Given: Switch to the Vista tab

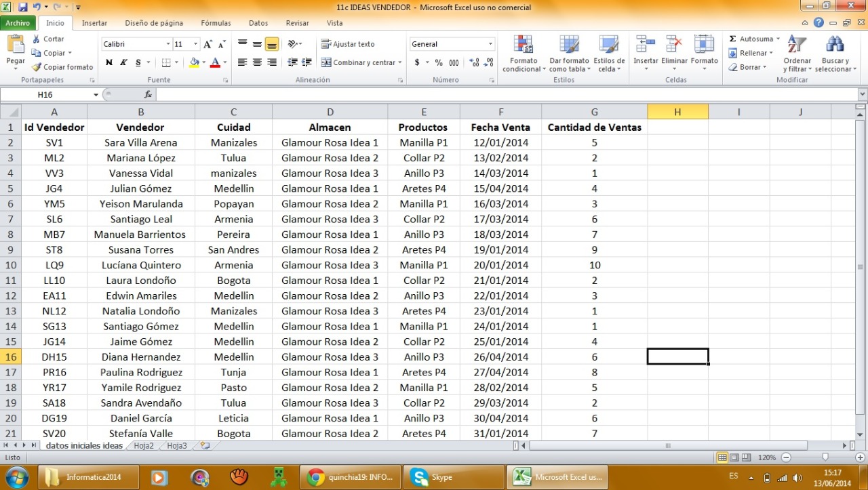Looking at the screenshot, I should tap(334, 23).
